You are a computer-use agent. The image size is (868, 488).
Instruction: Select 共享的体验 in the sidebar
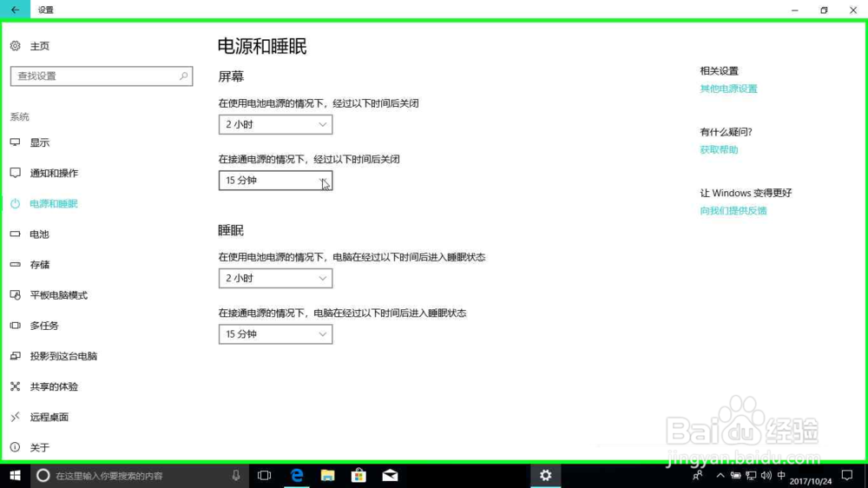(x=54, y=386)
